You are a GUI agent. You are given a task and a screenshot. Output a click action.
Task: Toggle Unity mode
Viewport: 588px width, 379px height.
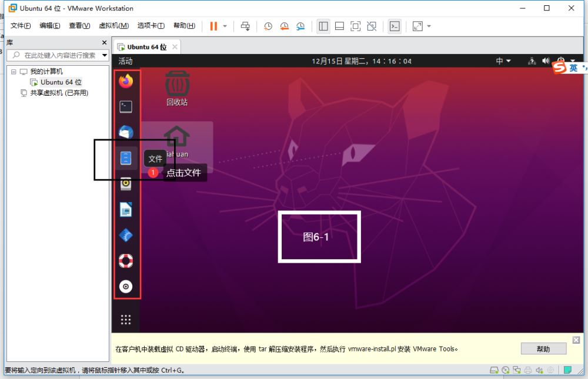372,26
